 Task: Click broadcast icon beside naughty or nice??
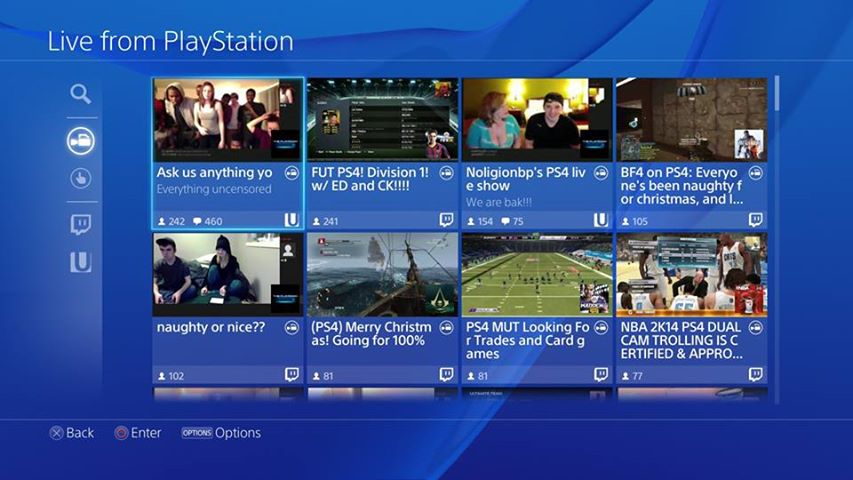coord(292,328)
